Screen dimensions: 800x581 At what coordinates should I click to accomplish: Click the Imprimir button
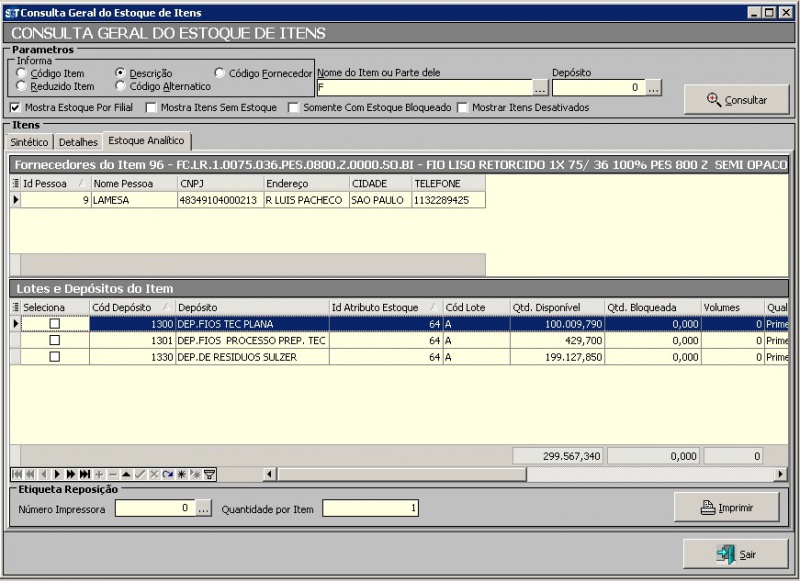click(727, 508)
